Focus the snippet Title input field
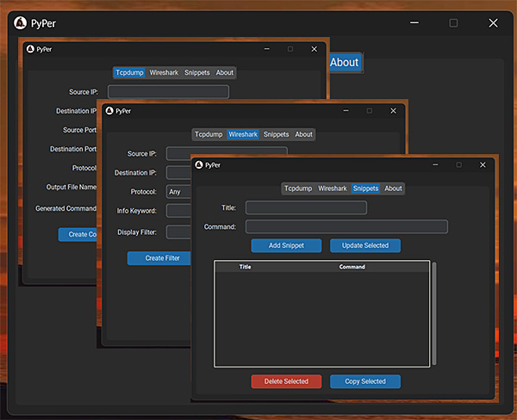 coord(306,208)
